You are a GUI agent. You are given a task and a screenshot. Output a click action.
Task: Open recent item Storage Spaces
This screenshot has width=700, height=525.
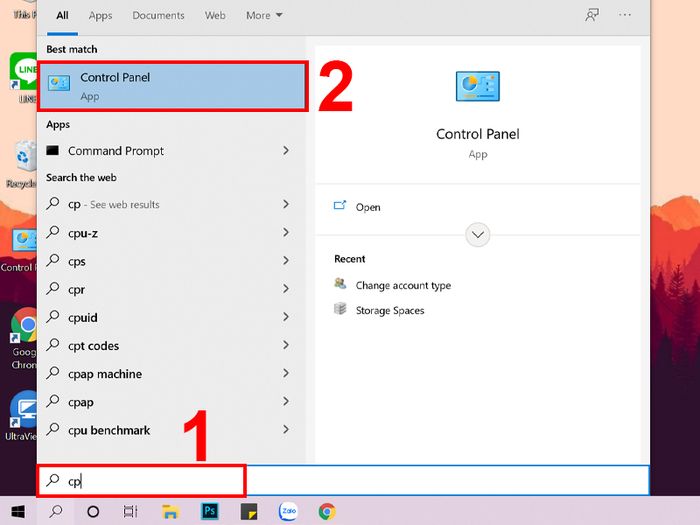pos(390,310)
